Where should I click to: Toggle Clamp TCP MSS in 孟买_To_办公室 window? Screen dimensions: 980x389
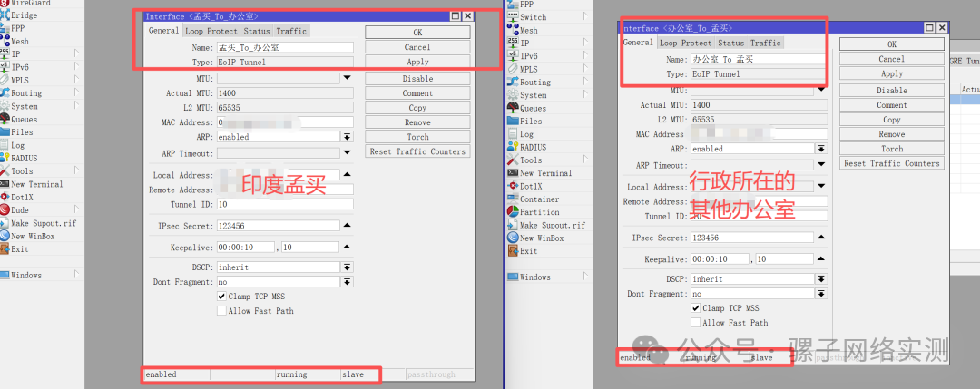click(221, 296)
